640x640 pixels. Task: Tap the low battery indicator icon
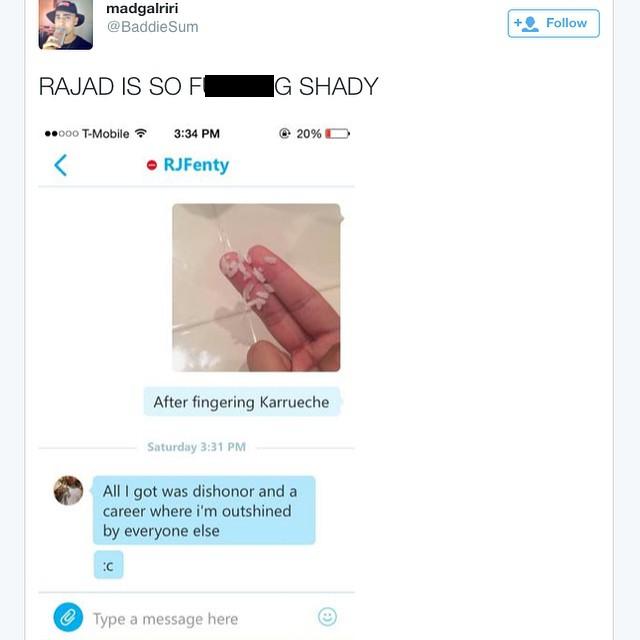pos(338,133)
